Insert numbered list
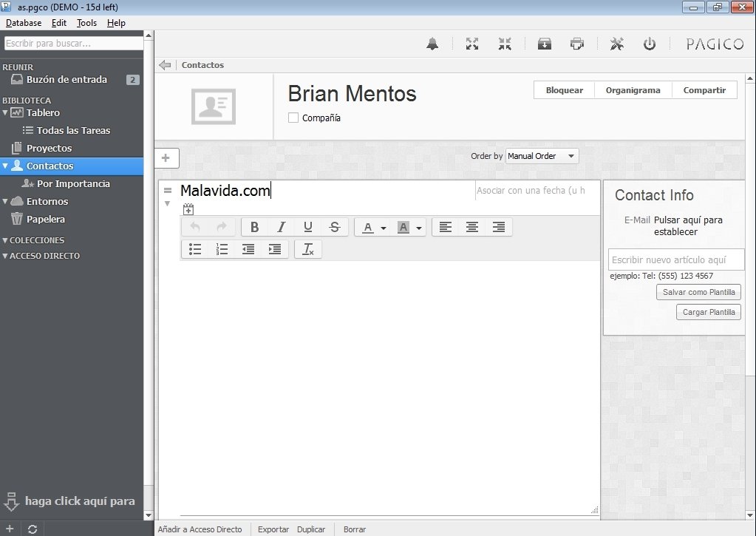The width and height of the screenshot is (756, 536). point(222,249)
